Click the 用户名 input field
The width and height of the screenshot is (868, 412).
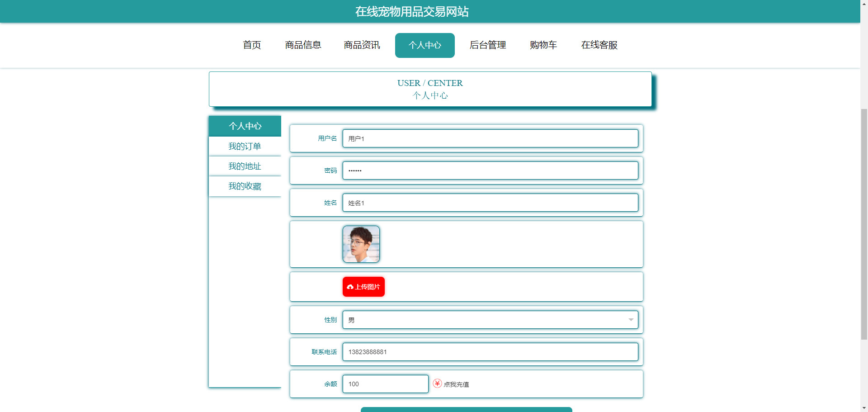click(x=491, y=138)
